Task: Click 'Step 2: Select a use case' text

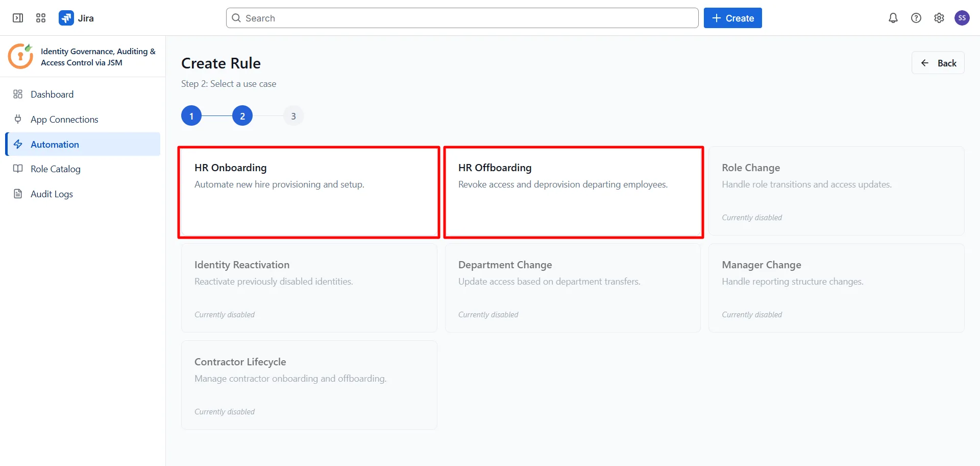Action: pos(229,84)
